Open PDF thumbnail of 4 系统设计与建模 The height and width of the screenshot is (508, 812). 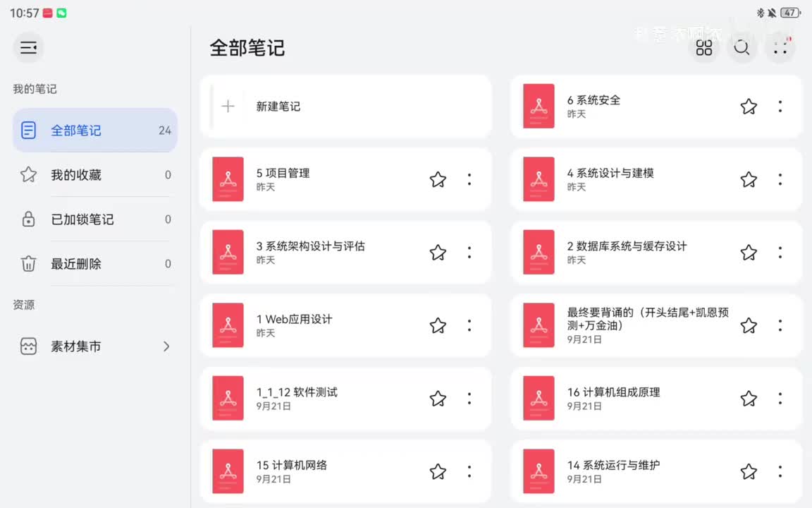pos(539,179)
